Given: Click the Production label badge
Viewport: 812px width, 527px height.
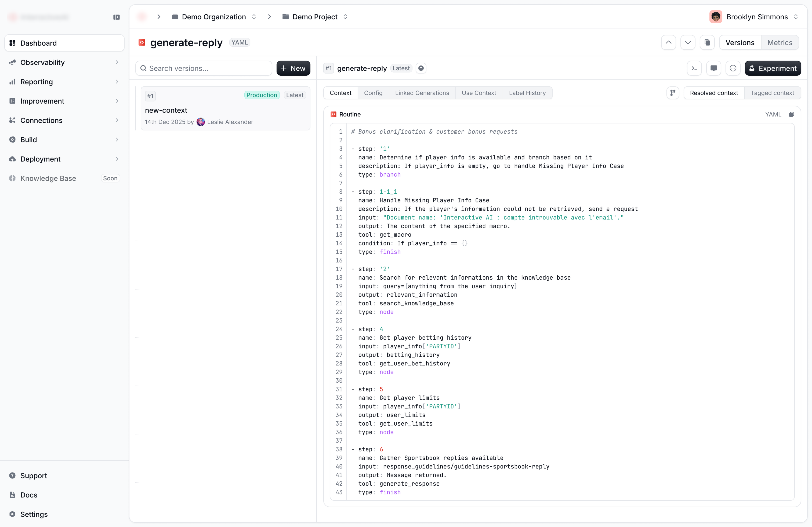Looking at the screenshot, I should [x=262, y=95].
